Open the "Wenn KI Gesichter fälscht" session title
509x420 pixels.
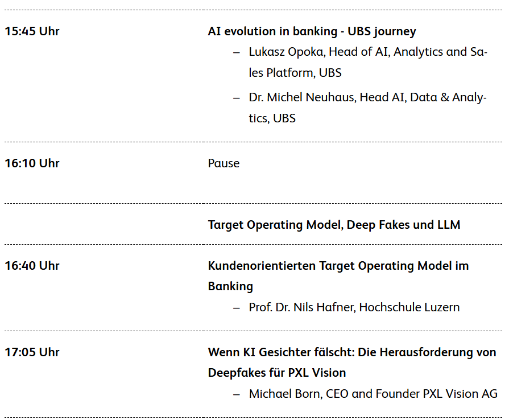pyautogui.click(x=351, y=362)
